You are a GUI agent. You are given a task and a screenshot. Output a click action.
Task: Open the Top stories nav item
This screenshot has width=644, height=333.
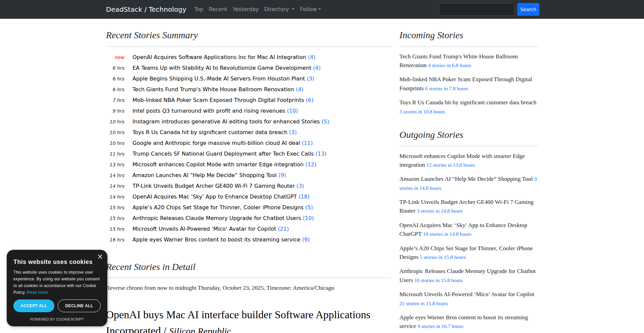coord(199,9)
